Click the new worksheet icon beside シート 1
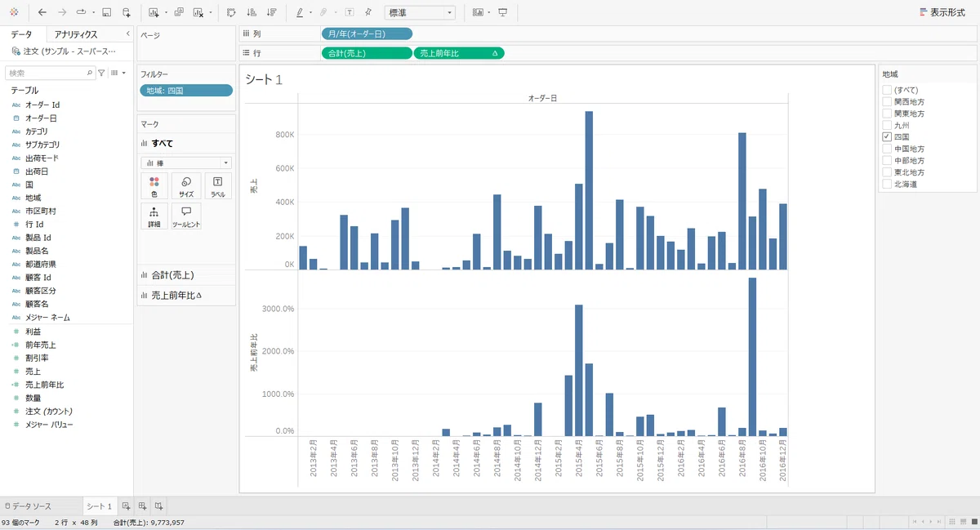The width and height of the screenshot is (980, 530). [x=127, y=506]
